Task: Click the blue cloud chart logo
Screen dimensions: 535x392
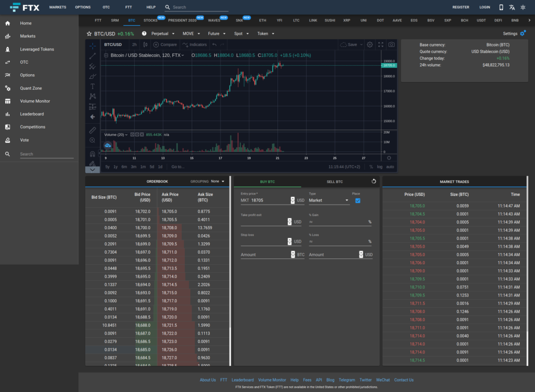Action: [108, 146]
